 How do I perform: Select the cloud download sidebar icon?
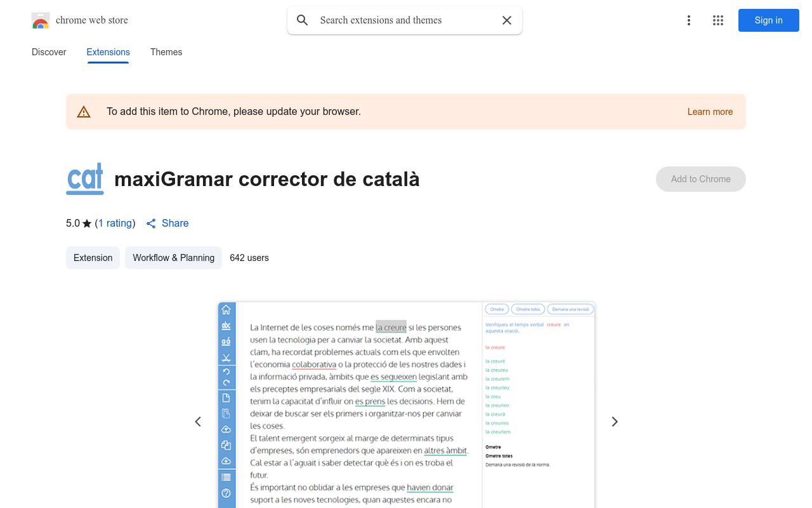click(226, 460)
